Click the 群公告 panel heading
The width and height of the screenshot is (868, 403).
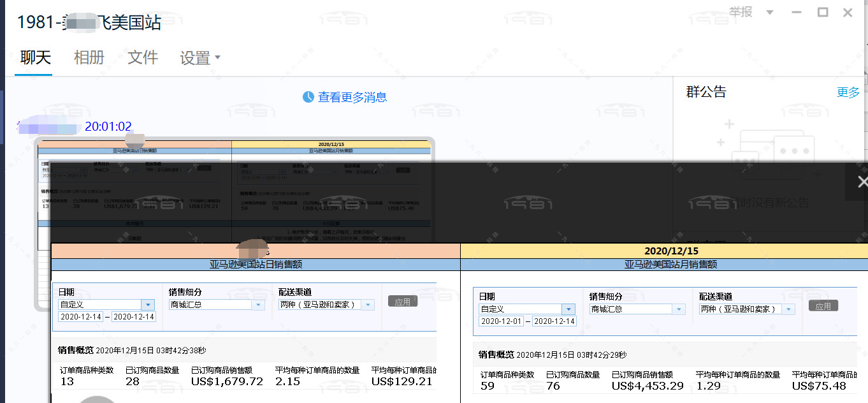tap(706, 92)
